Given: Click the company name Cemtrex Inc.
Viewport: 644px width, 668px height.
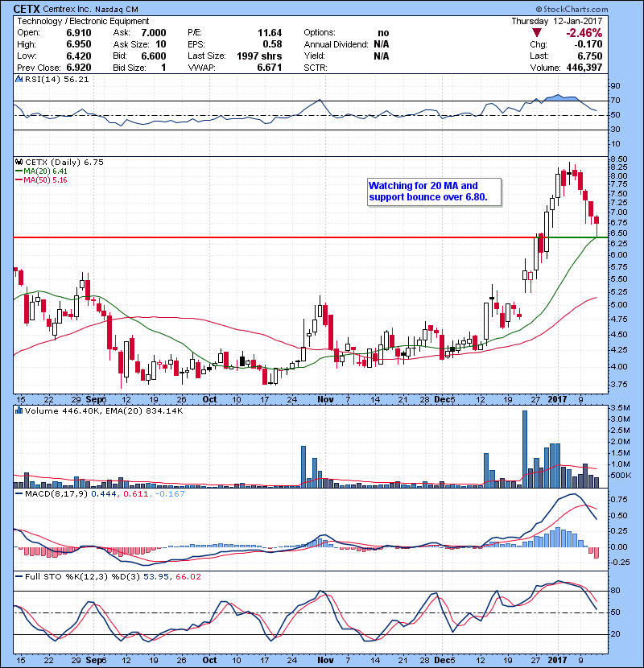Looking at the screenshot, I should [x=67, y=10].
